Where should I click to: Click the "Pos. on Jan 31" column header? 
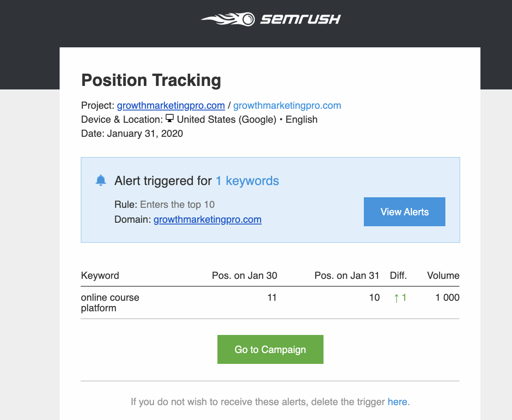click(x=347, y=275)
